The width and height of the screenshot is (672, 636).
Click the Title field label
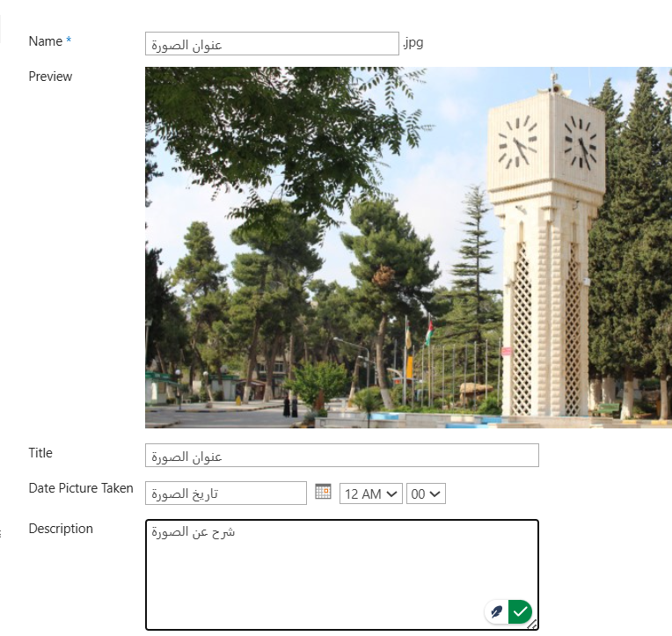[40, 453]
